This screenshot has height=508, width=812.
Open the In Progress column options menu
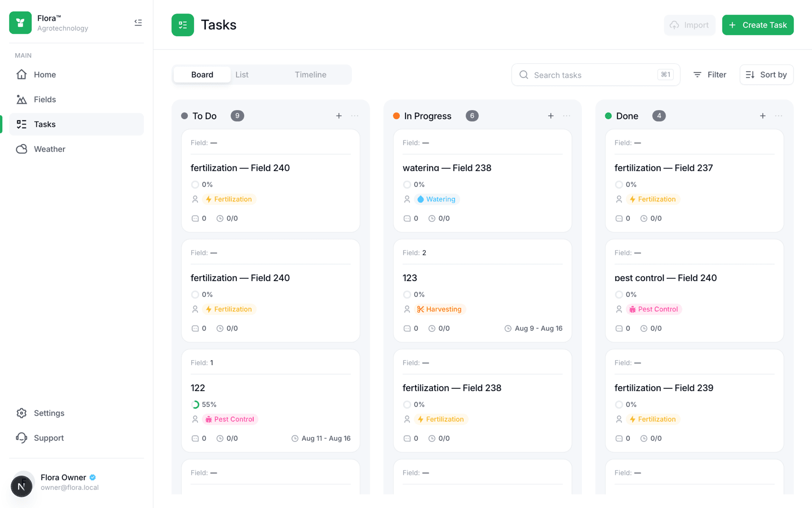click(567, 116)
